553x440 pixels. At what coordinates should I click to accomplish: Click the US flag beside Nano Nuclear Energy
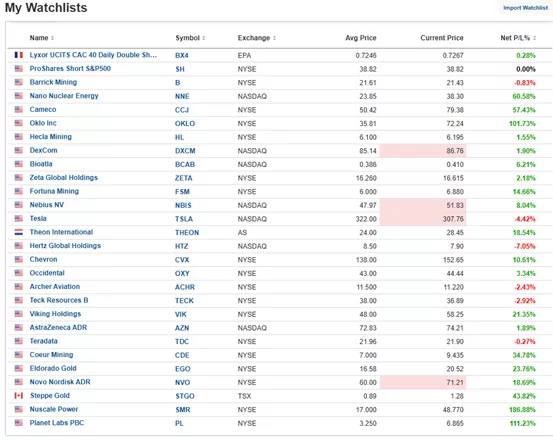[x=19, y=96]
